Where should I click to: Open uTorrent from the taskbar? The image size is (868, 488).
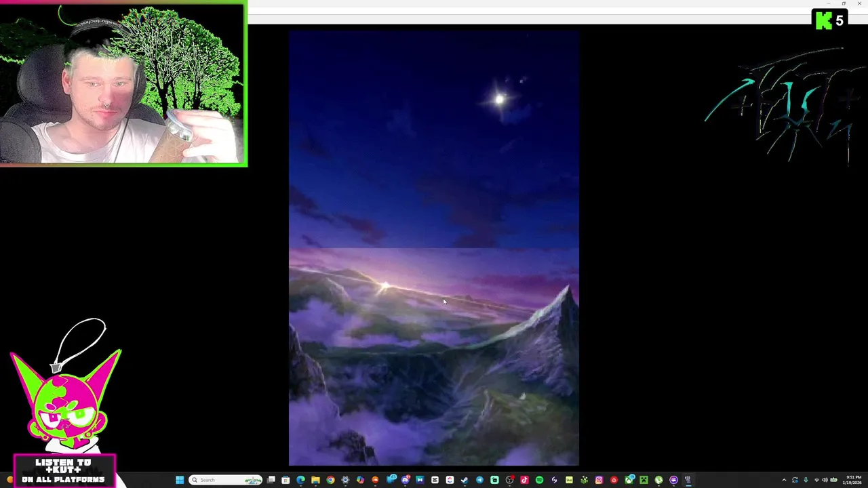658,480
